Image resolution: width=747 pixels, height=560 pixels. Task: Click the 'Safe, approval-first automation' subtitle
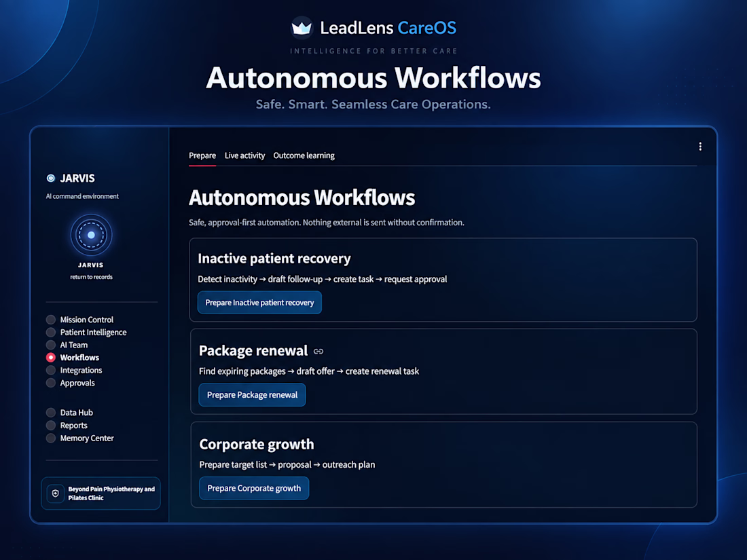pos(327,223)
